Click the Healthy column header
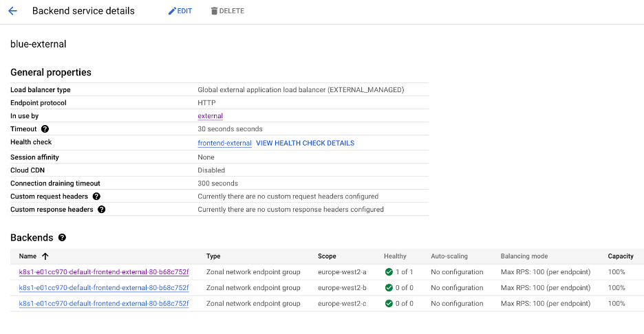The image size is (644, 334). pyautogui.click(x=395, y=256)
